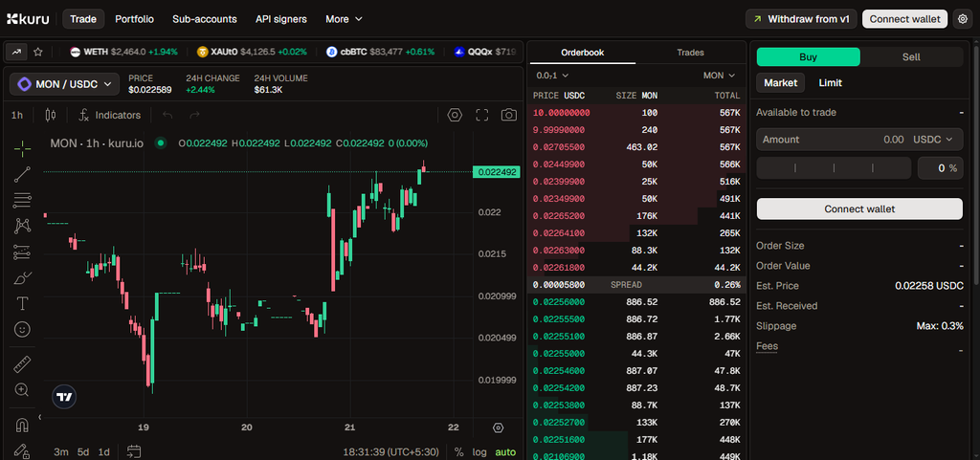This screenshot has height=460, width=980.
Task: Click the WETH ticker item
Action: pyautogui.click(x=123, y=52)
